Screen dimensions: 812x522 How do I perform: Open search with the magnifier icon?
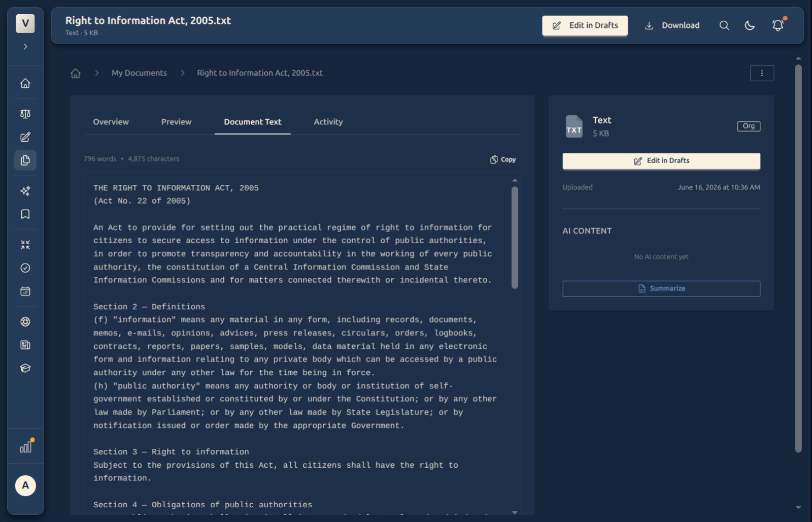pyautogui.click(x=724, y=25)
